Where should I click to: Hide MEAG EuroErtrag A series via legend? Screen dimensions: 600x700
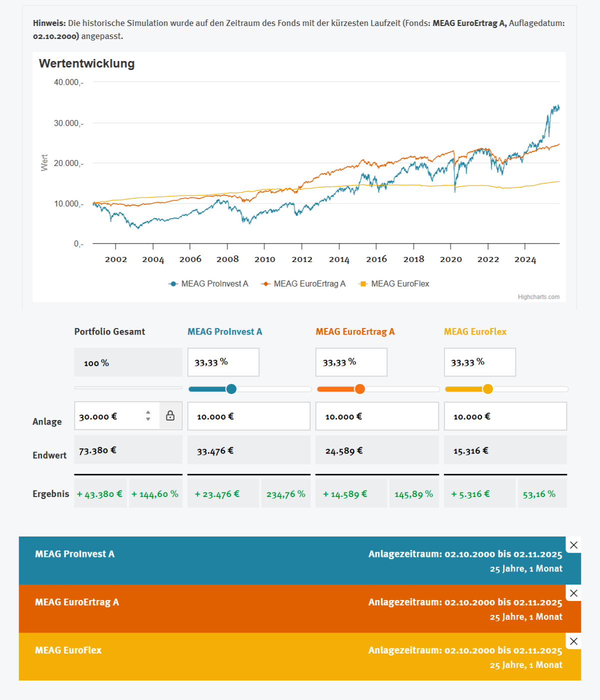303,284
